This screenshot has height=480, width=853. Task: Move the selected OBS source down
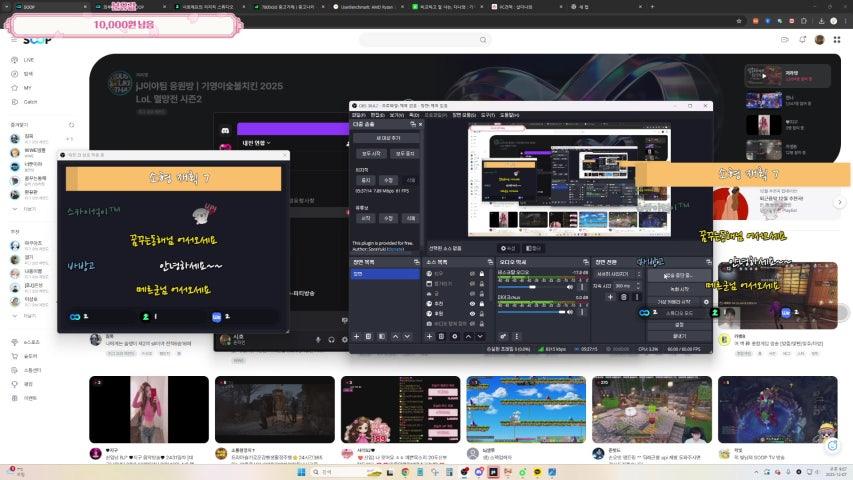click(x=480, y=336)
